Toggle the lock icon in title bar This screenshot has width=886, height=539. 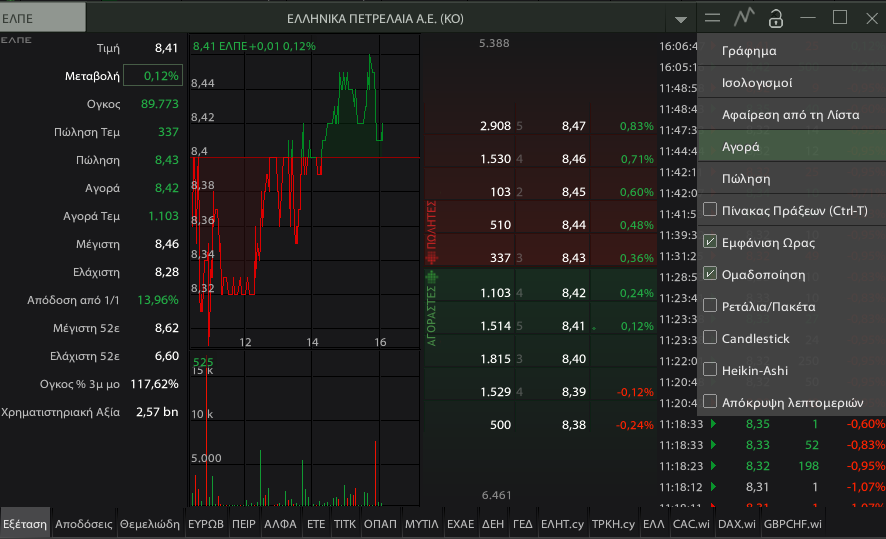[776, 19]
